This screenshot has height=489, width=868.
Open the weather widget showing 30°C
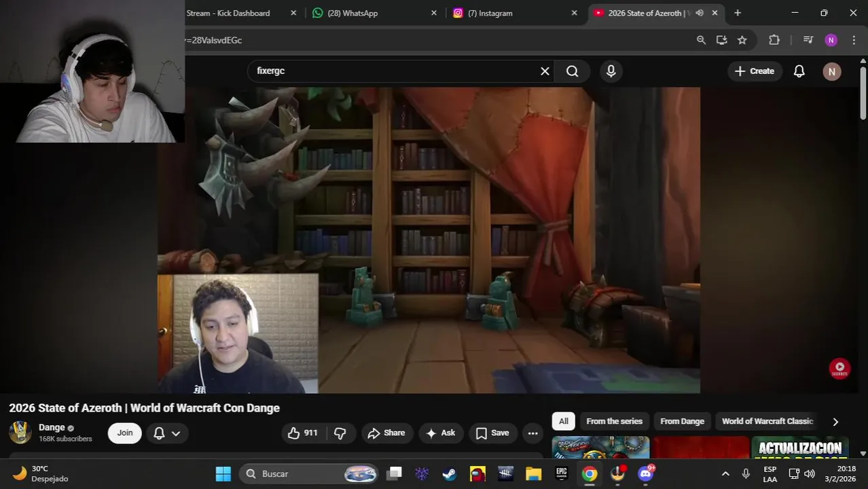(41, 473)
